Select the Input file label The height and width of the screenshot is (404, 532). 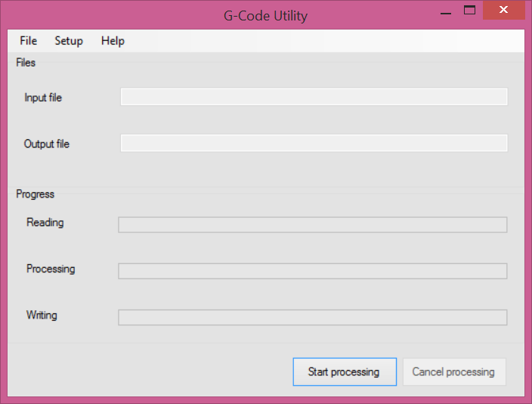pos(43,98)
